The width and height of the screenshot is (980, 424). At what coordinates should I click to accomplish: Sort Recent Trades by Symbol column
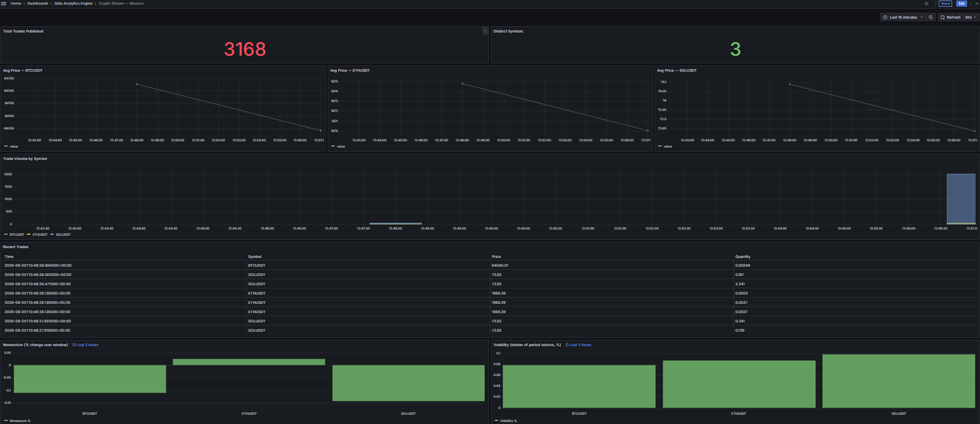(x=255, y=256)
